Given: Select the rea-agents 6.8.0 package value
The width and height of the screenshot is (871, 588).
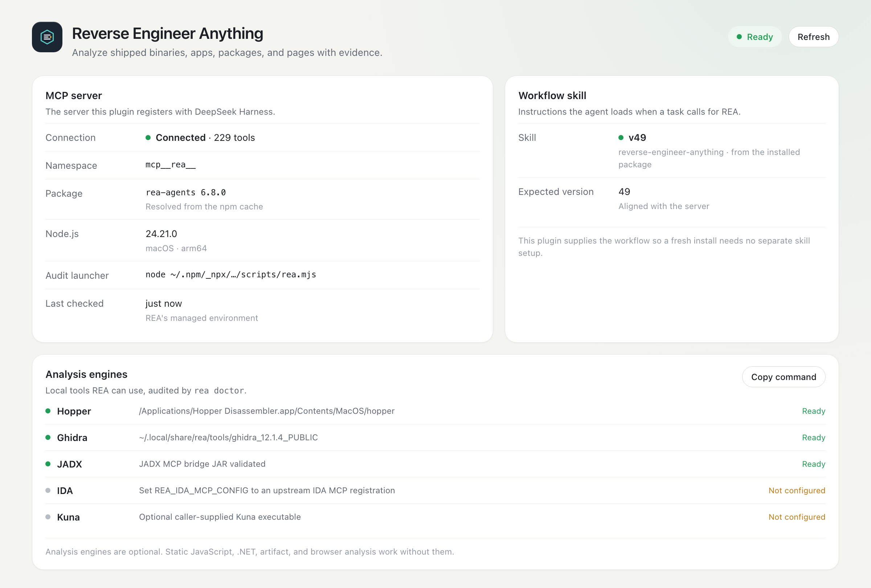Looking at the screenshot, I should tap(185, 193).
